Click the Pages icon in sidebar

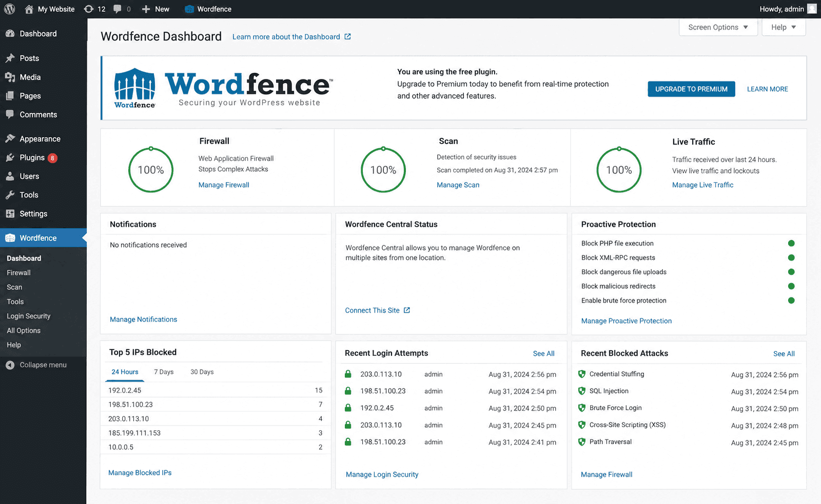10,96
